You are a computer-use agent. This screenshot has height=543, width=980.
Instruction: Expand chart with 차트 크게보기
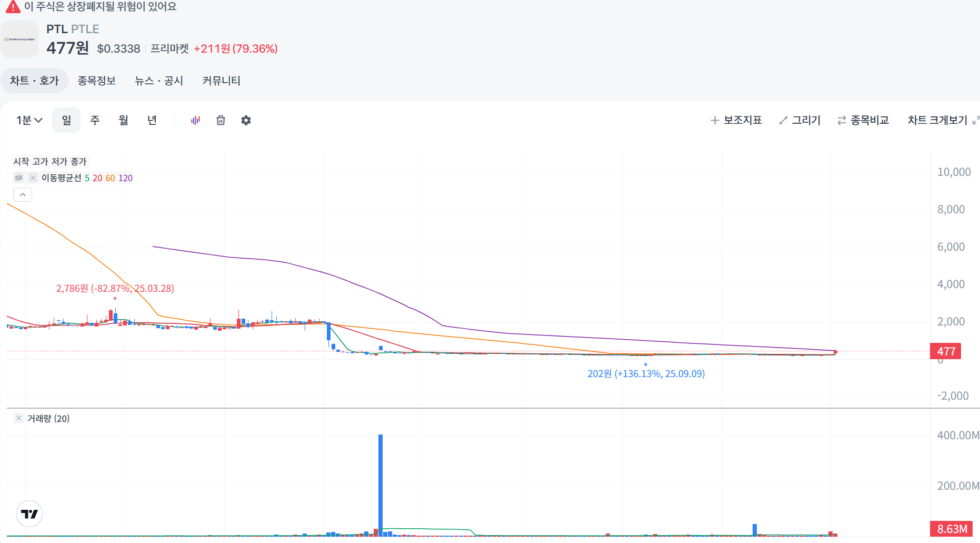(x=943, y=121)
